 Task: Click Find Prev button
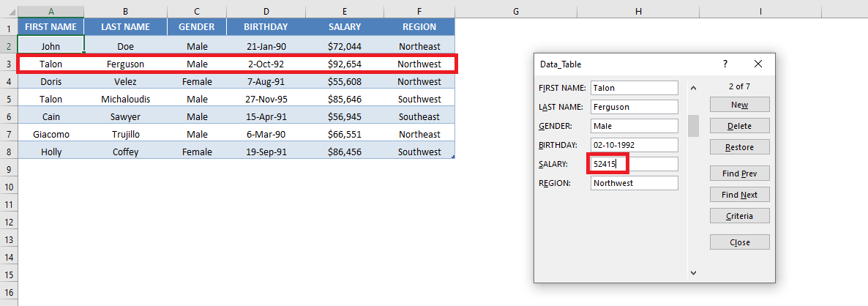740,173
